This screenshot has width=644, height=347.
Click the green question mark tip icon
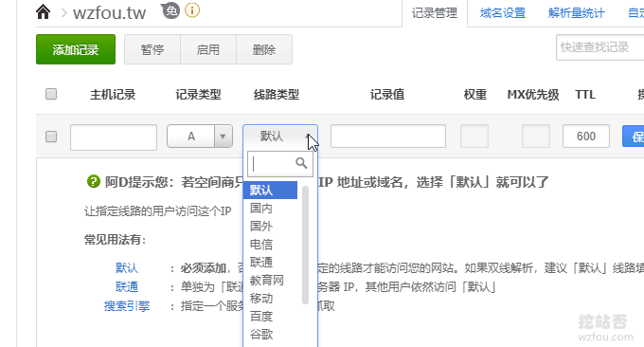94,181
